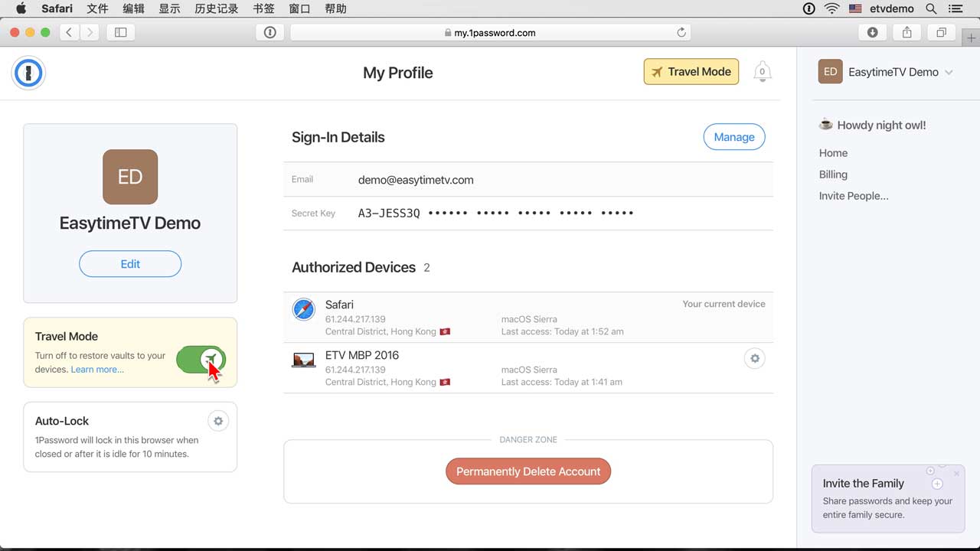Open ETV MBP 2016 device gear settings
The height and width of the screenshot is (551, 980).
click(x=754, y=358)
